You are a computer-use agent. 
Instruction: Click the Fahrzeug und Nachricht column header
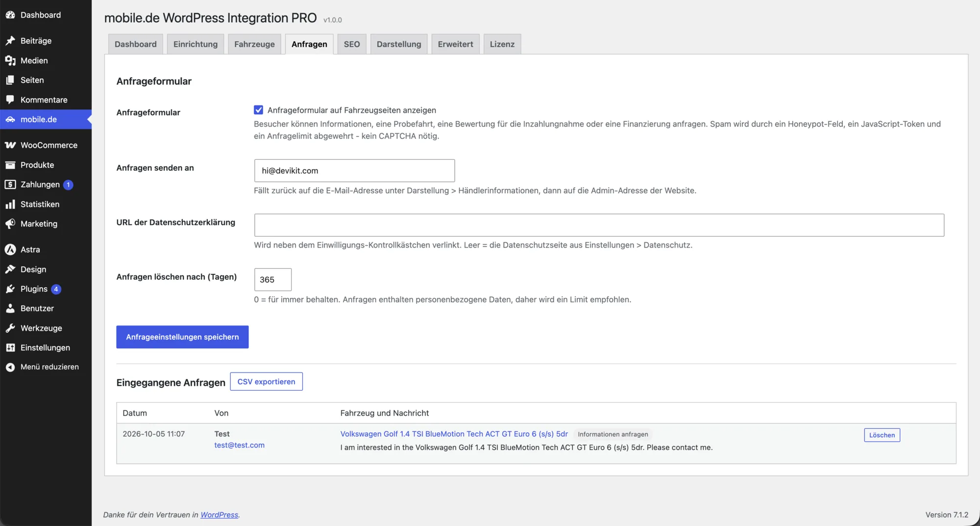385,413
